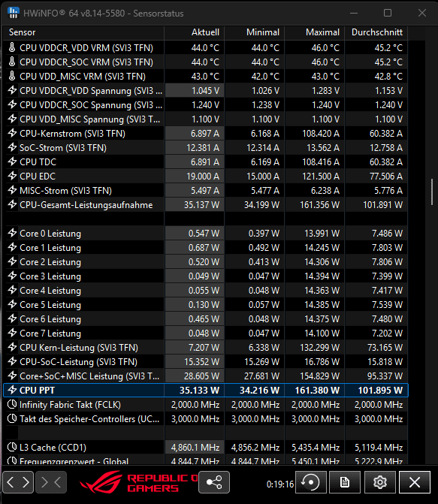Click the 132.299 W maximum value

click(319, 348)
